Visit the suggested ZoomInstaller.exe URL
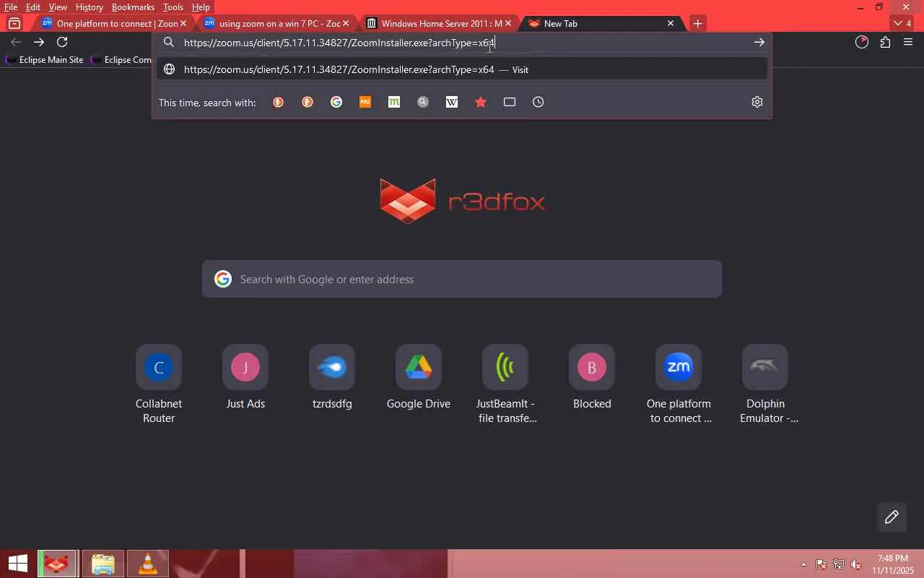Screen dimensions: 924x578 tap(462, 69)
